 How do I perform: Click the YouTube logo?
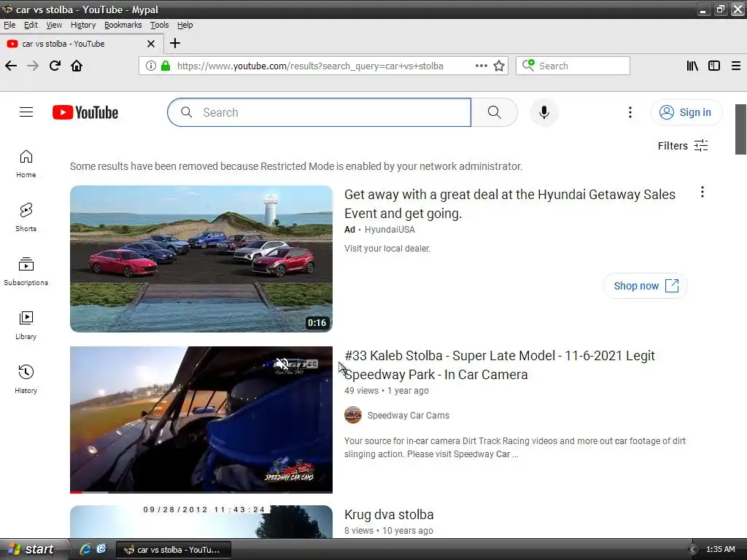pyautogui.click(x=85, y=112)
